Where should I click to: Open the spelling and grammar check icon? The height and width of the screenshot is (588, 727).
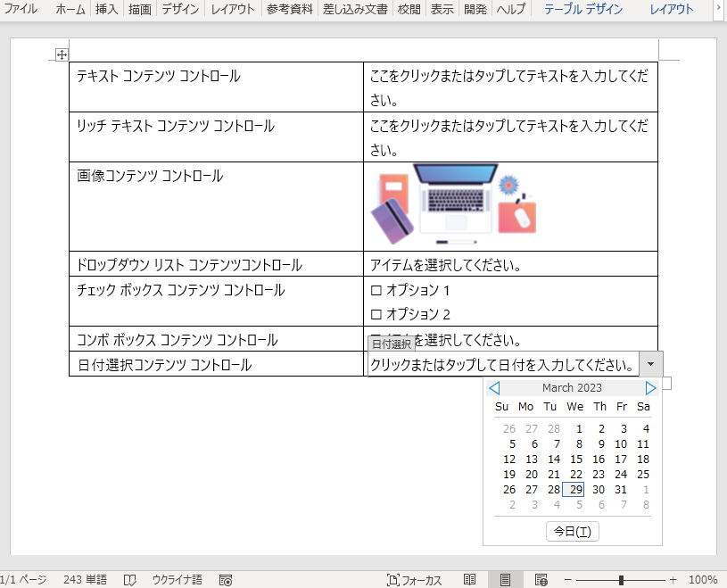(131, 579)
